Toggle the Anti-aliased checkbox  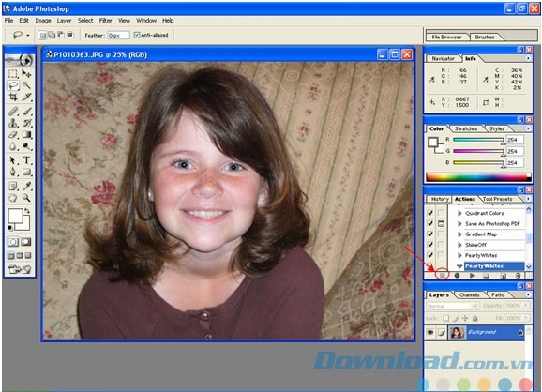pos(137,35)
